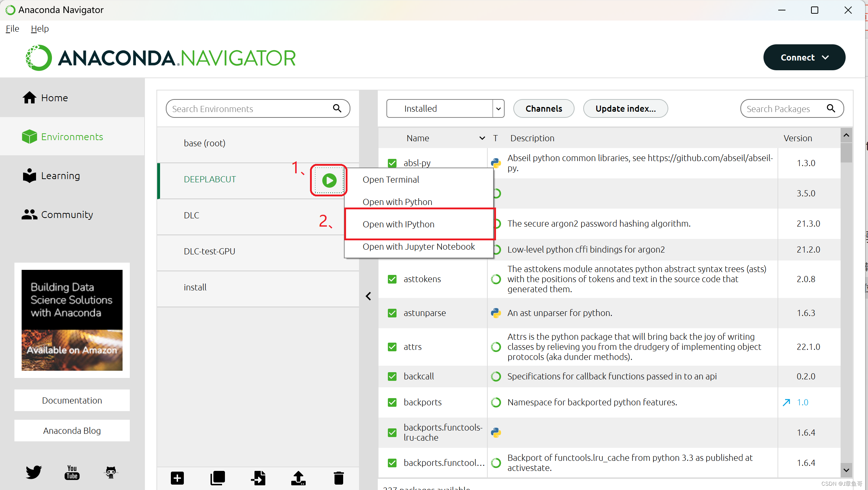
Task: Open the GitHub octocat icon link
Action: 111,472
